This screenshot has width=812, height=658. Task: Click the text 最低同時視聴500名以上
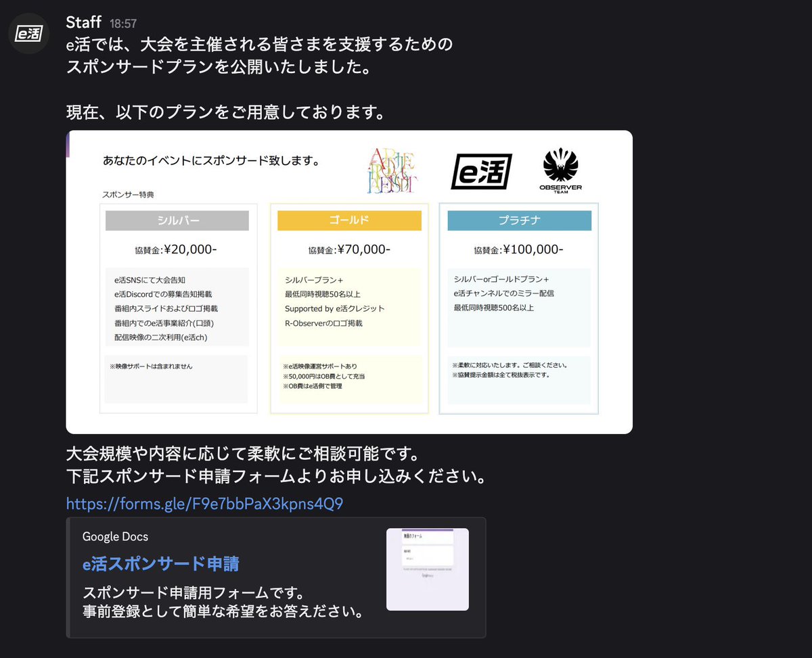494,308
